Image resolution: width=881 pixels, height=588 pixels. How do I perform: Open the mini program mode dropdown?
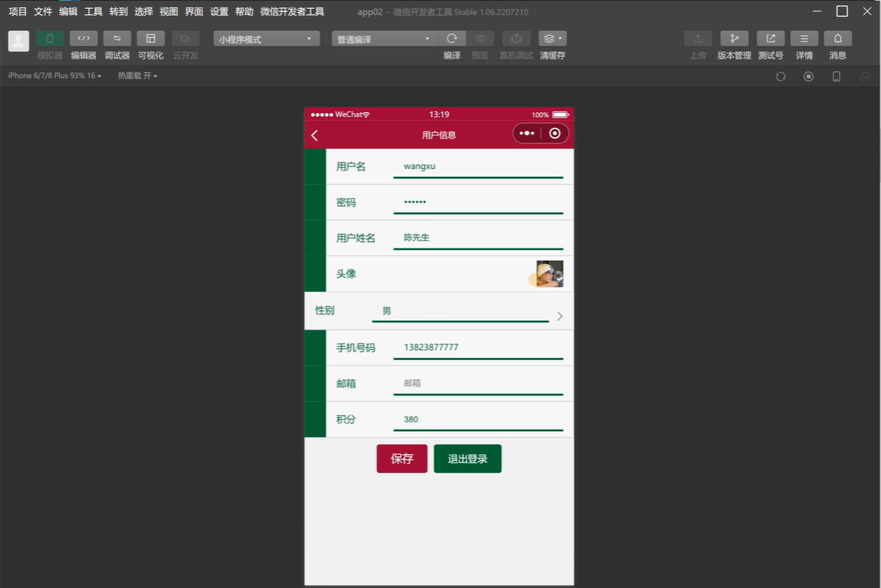266,39
